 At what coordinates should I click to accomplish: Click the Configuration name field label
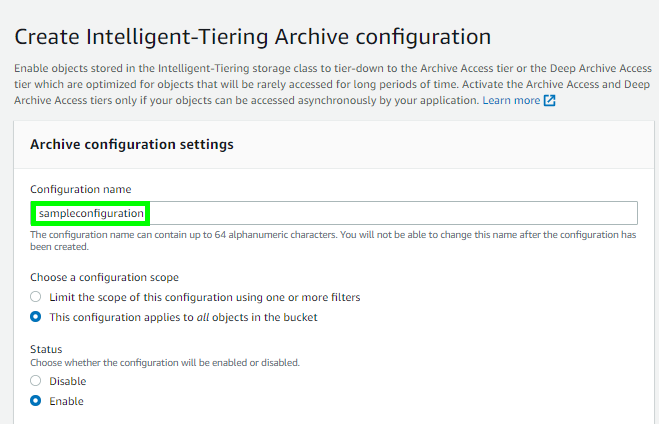click(80, 190)
